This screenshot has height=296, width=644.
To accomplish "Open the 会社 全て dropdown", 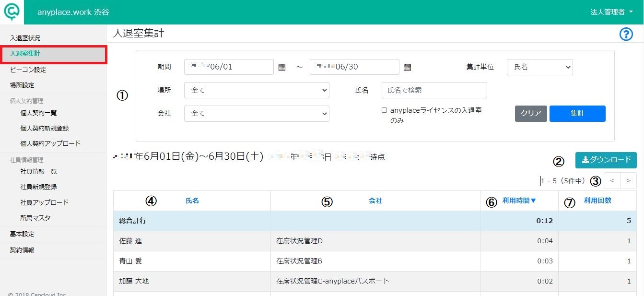I will pos(257,114).
